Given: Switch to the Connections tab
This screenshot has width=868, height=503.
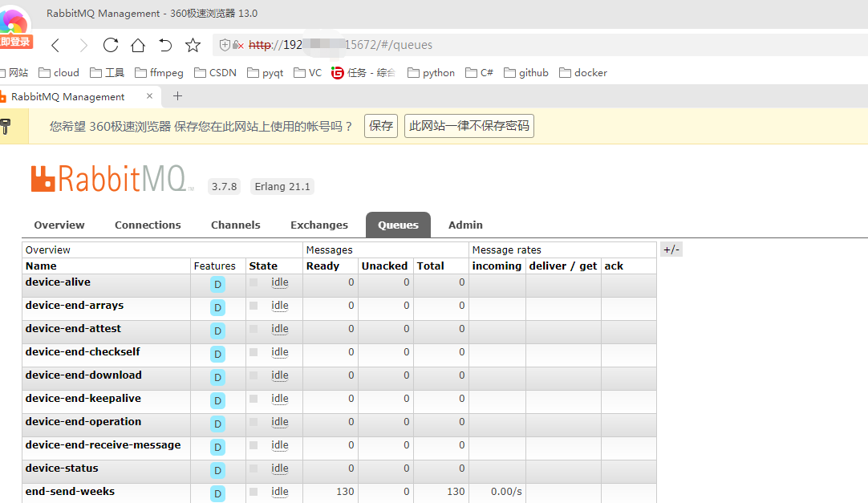Looking at the screenshot, I should (148, 225).
